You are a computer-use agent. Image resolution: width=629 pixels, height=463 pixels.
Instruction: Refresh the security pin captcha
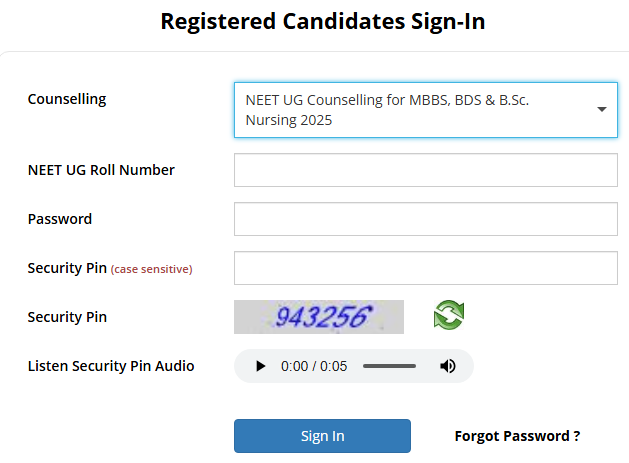tap(449, 316)
